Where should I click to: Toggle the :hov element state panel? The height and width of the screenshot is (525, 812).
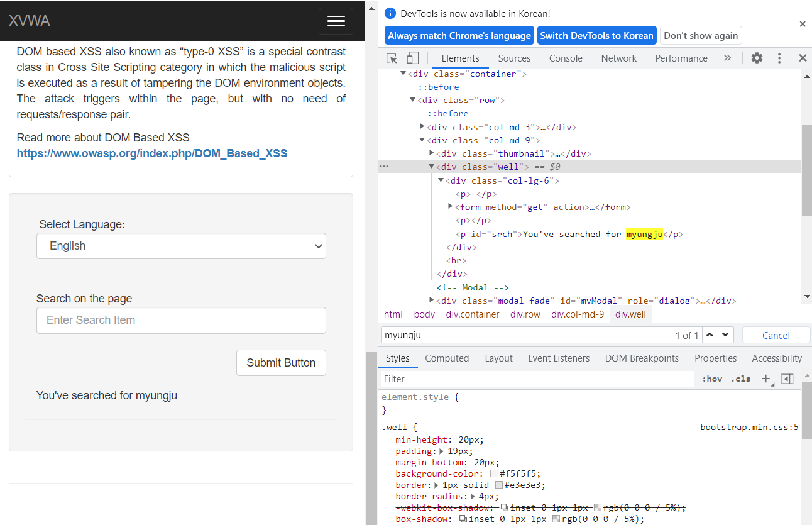[x=712, y=379]
